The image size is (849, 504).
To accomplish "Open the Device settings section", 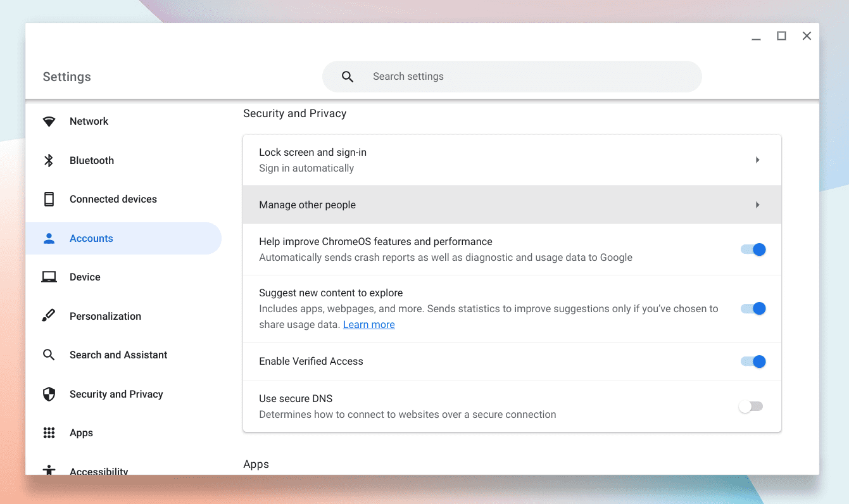I will click(x=123, y=277).
